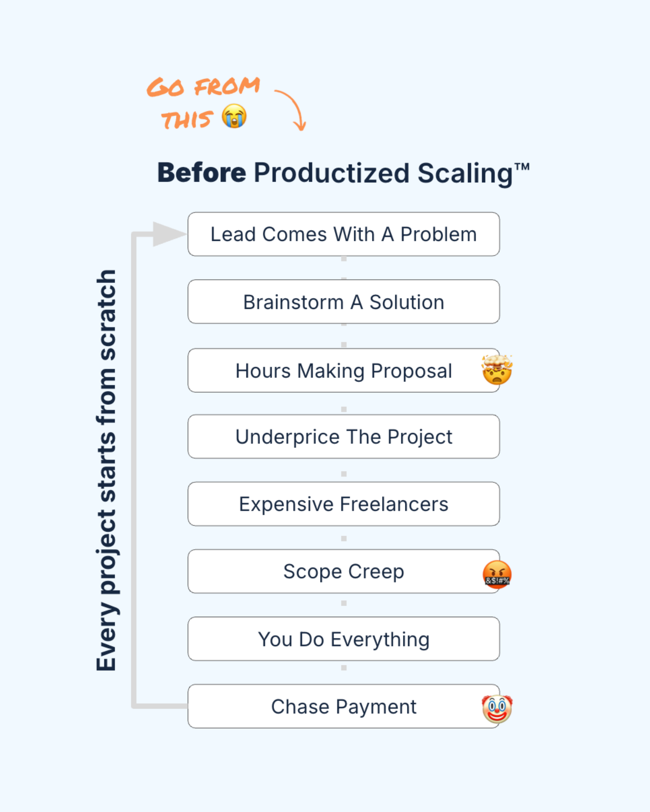The image size is (650, 812).
Task: Click the "Chase Payment" text label
Action: point(343,707)
